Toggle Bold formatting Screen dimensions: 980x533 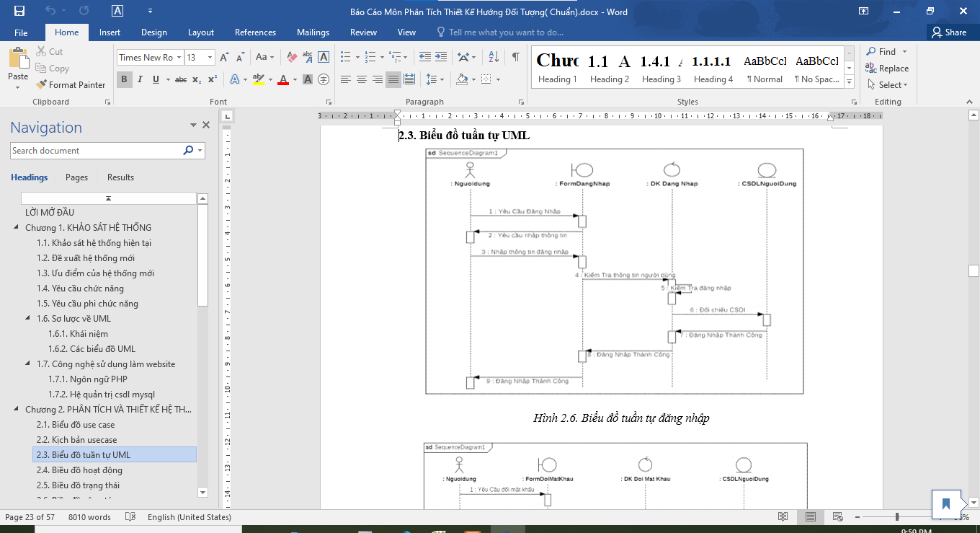pos(124,79)
